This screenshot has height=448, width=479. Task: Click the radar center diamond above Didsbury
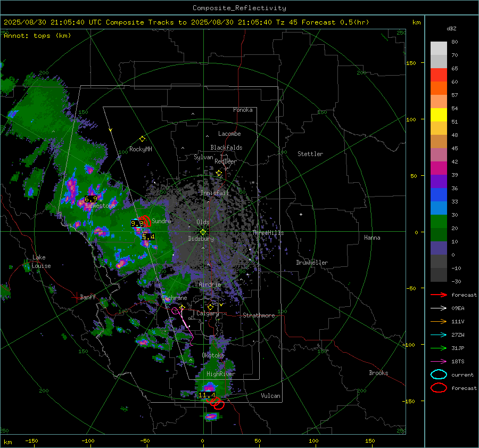coord(203,232)
